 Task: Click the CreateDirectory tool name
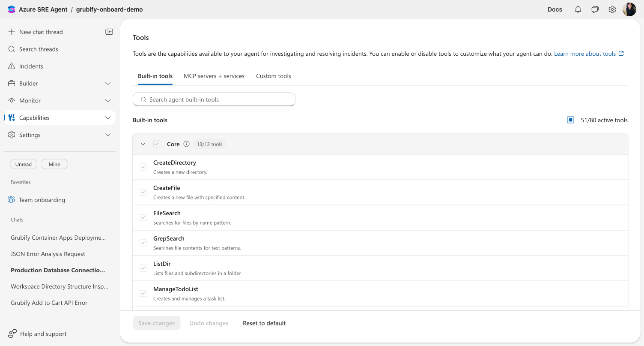pos(175,162)
